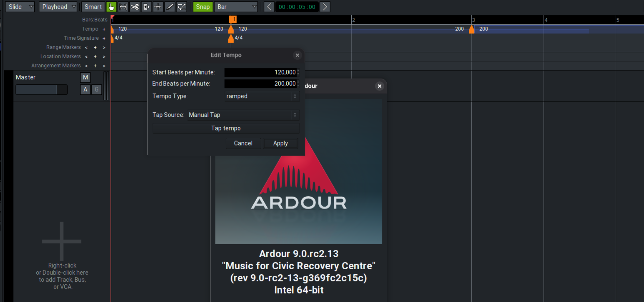Image resolution: width=644 pixels, height=302 pixels.
Task: Toggle Smart mode on
Action: 93,7
